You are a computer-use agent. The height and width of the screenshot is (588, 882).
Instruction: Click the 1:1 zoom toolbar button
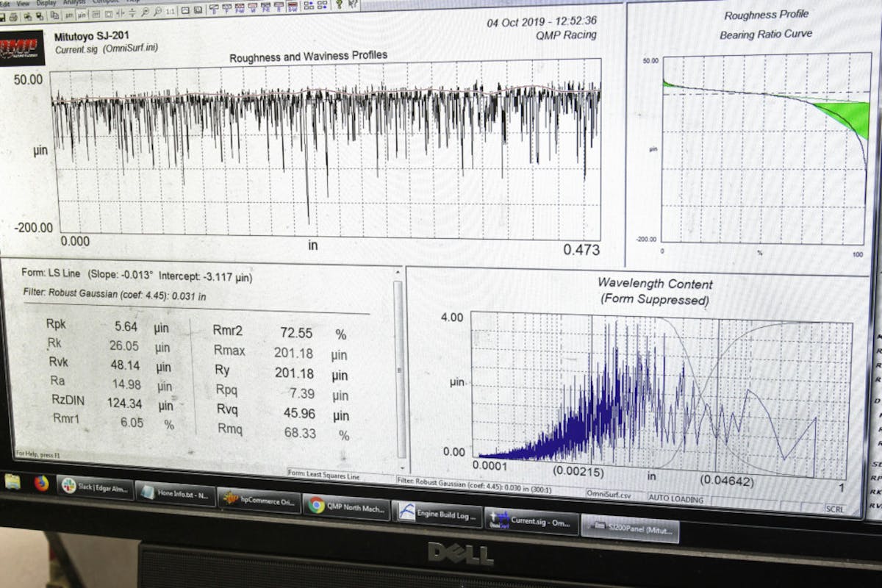170,12
